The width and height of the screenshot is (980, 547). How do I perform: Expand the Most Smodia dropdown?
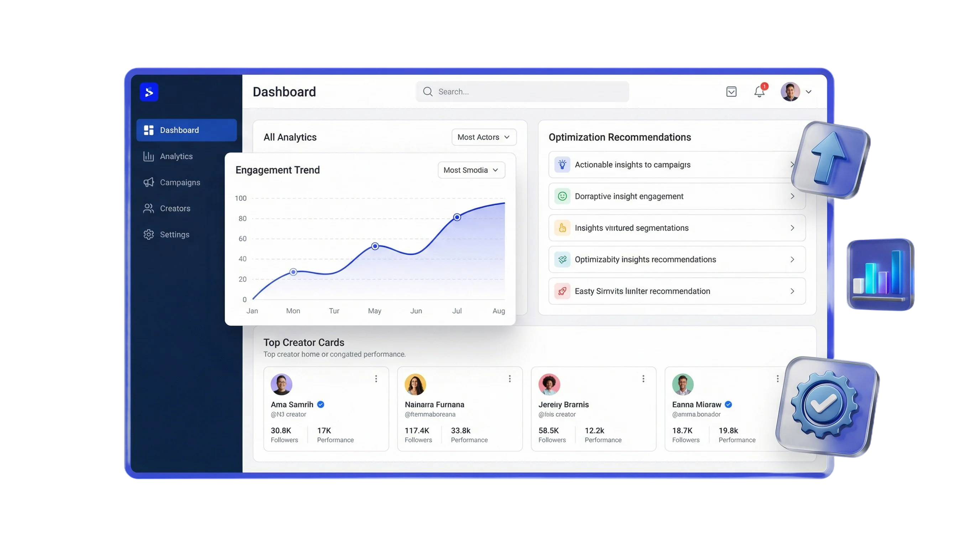point(471,170)
